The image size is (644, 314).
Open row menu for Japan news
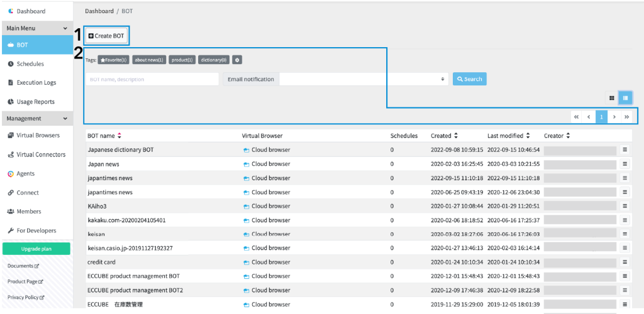tap(625, 164)
